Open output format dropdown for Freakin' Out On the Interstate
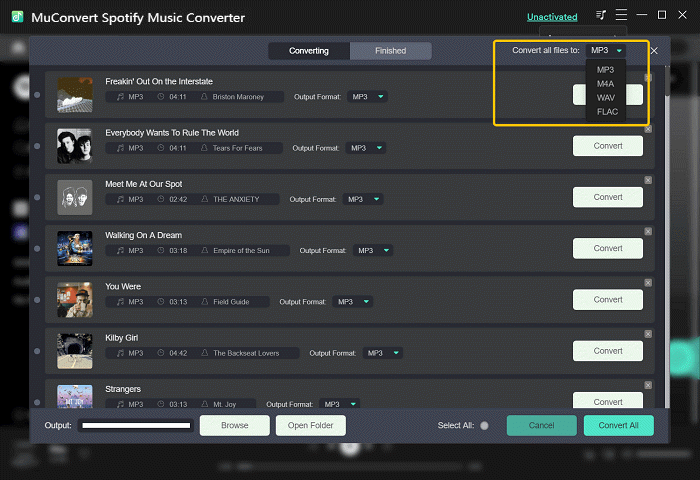The height and width of the screenshot is (480, 700). coord(367,96)
